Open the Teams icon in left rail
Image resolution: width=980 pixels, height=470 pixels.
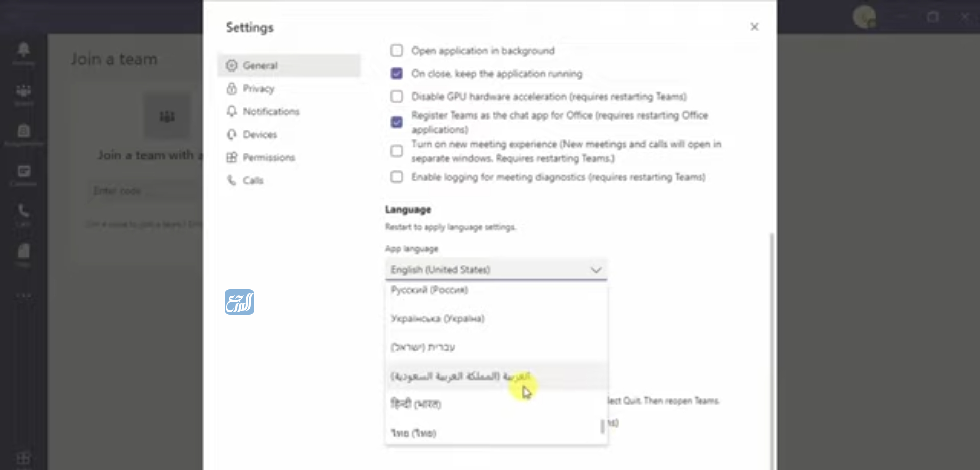(x=23, y=91)
